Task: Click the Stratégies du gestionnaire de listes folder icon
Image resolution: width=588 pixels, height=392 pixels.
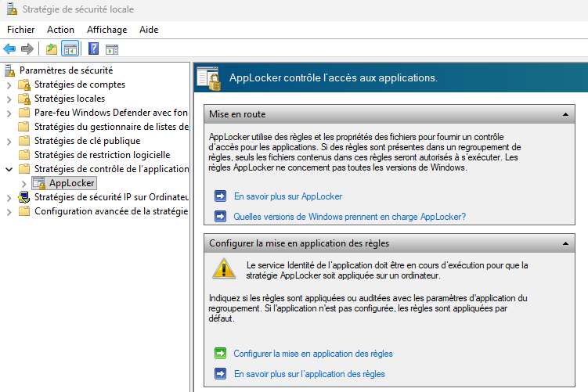Action: [x=24, y=127]
